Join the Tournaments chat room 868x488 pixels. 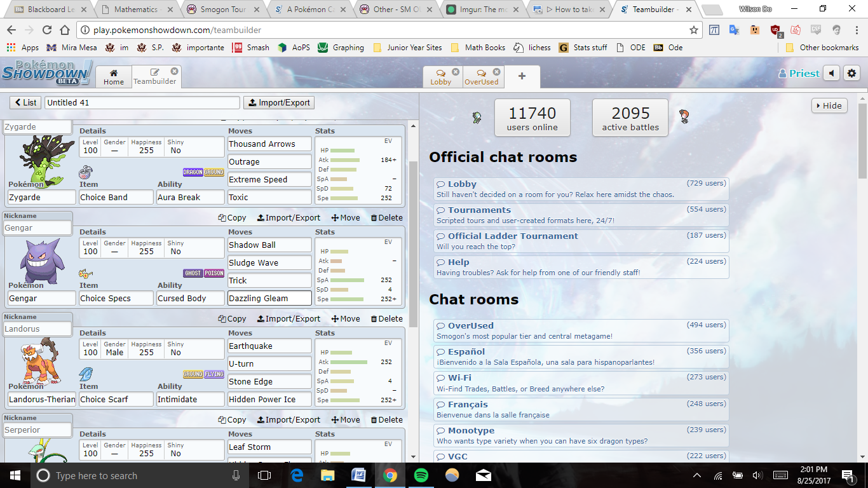coord(479,210)
